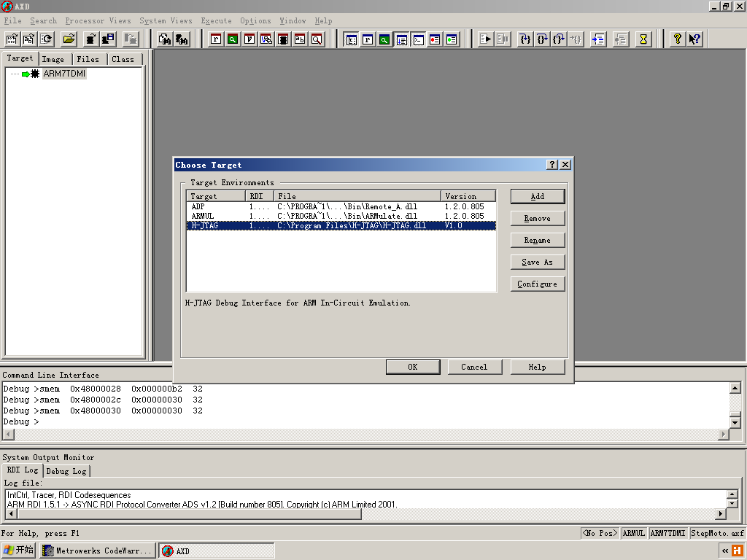
Task: Click the Save As button
Action: [538, 262]
